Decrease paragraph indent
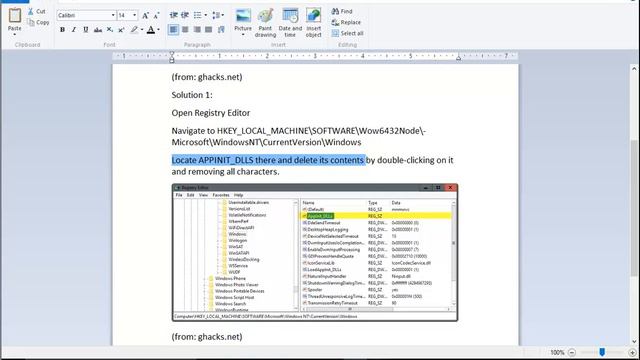The height and width of the screenshot is (360, 640). click(x=173, y=16)
